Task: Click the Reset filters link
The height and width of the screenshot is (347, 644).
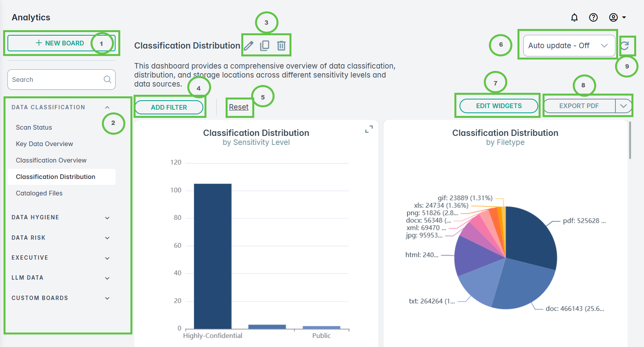Action: click(239, 107)
